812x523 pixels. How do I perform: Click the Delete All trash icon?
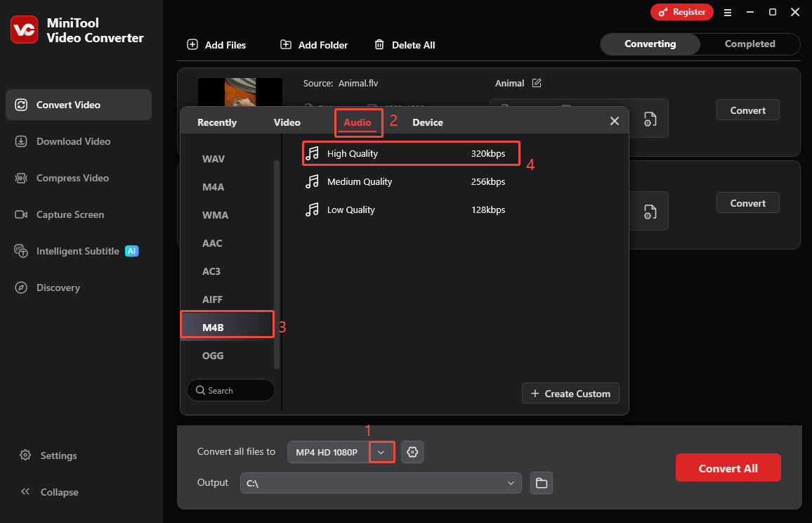(378, 44)
